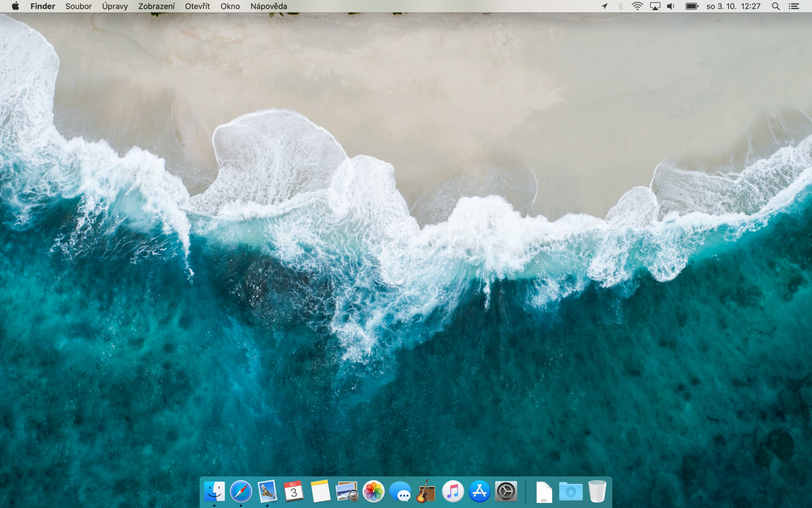Open the Notes app in Dock
812x508 pixels.
pyautogui.click(x=320, y=491)
